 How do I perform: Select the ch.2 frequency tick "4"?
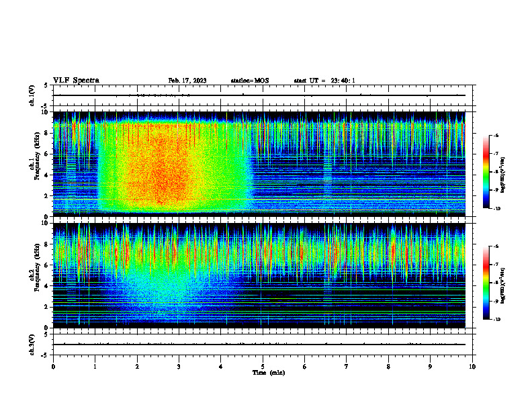(46, 286)
